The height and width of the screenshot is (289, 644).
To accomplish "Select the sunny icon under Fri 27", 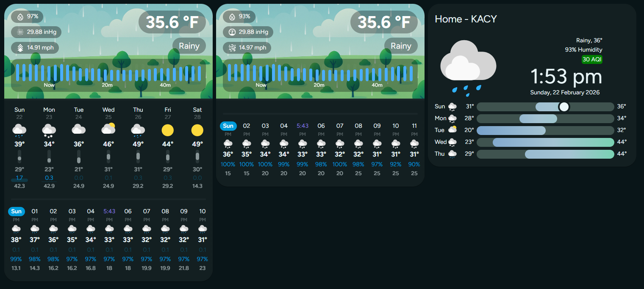I will (168, 130).
